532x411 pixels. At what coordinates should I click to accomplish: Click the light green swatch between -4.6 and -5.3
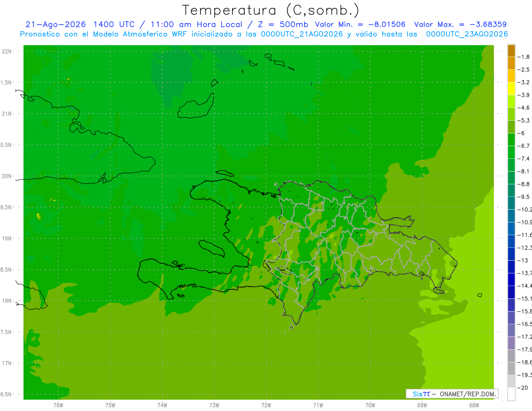(x=511, y=114)
